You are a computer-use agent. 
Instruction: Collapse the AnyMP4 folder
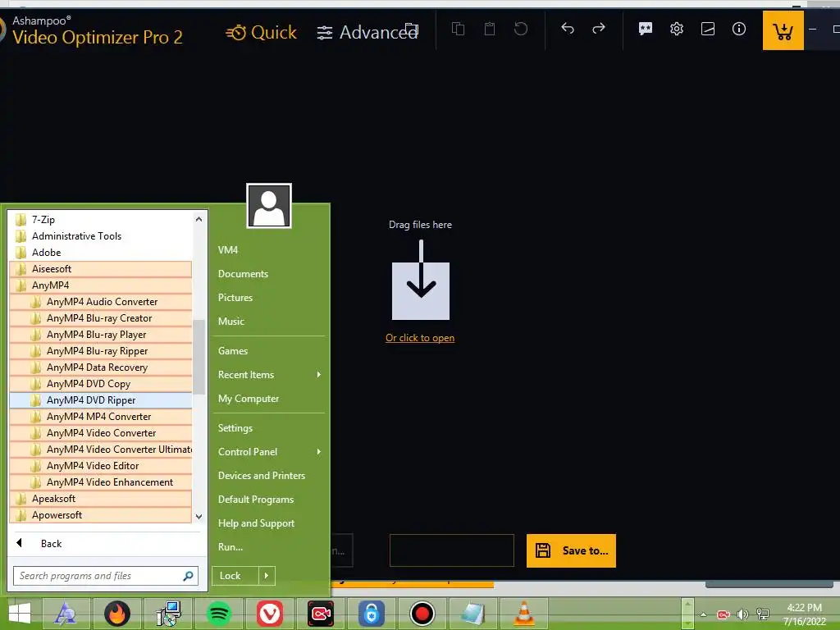pyautogui.click(x=101, y=285)
